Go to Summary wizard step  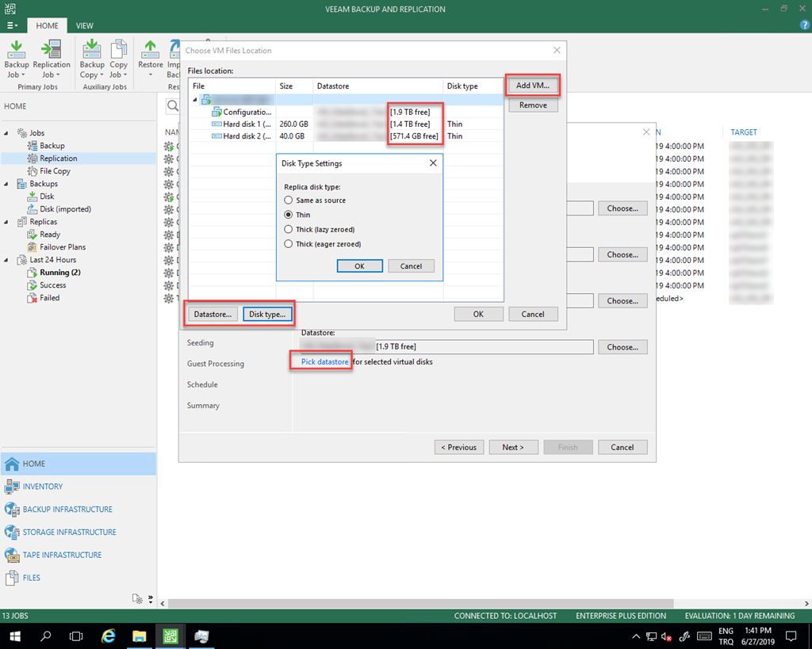tap(203, 405)
